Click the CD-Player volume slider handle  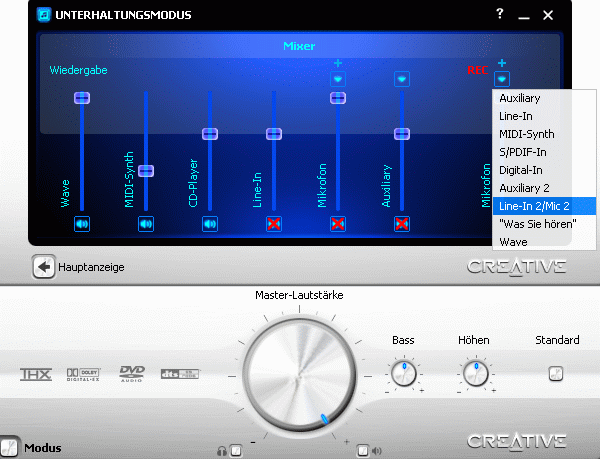210,134
